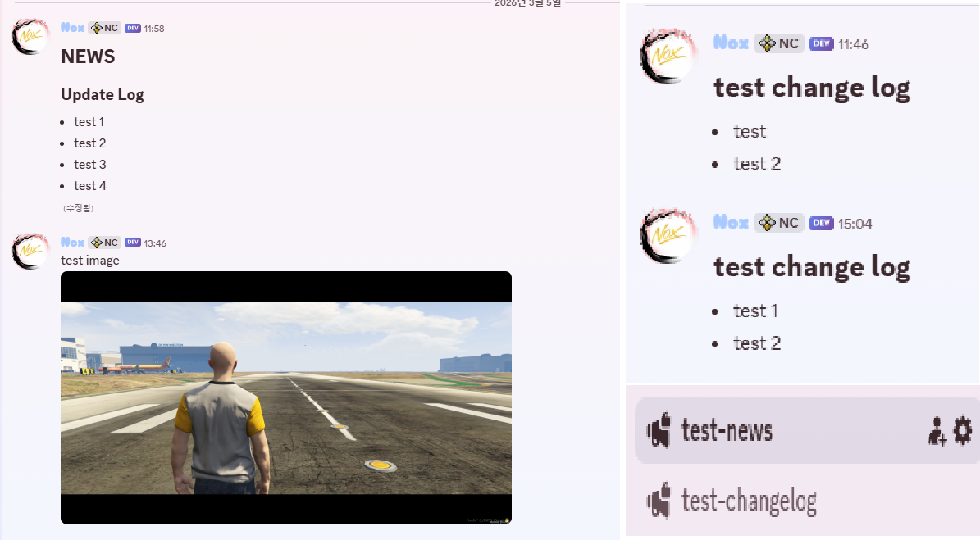
Task: Click the 11:46 timestamp
Action: pos(853,44)
